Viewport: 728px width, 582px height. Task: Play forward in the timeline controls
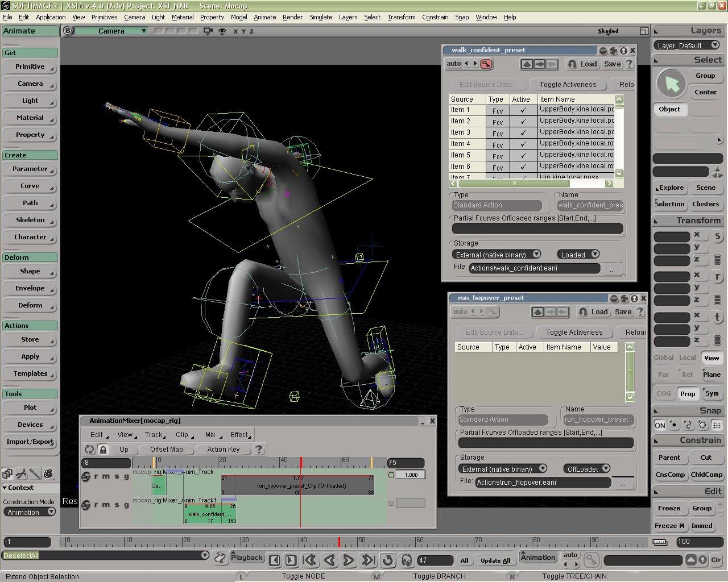click(349, 560)
